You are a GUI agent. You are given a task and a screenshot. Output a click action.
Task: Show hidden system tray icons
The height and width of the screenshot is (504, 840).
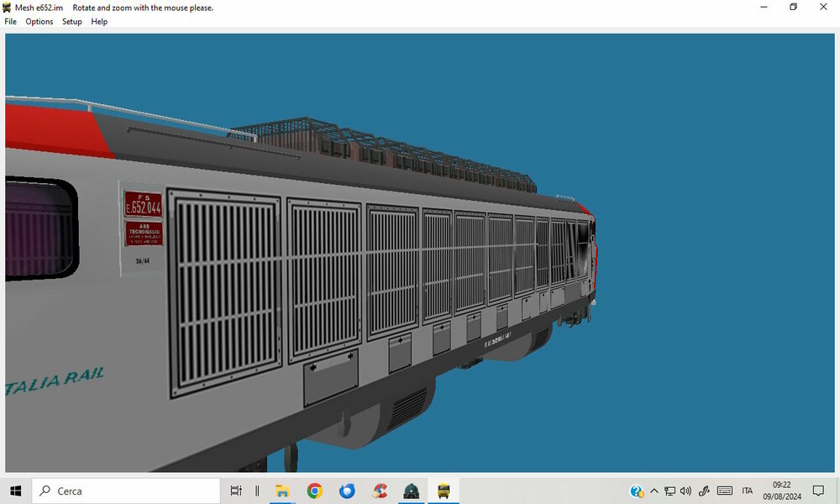click(x=654, y=491)
